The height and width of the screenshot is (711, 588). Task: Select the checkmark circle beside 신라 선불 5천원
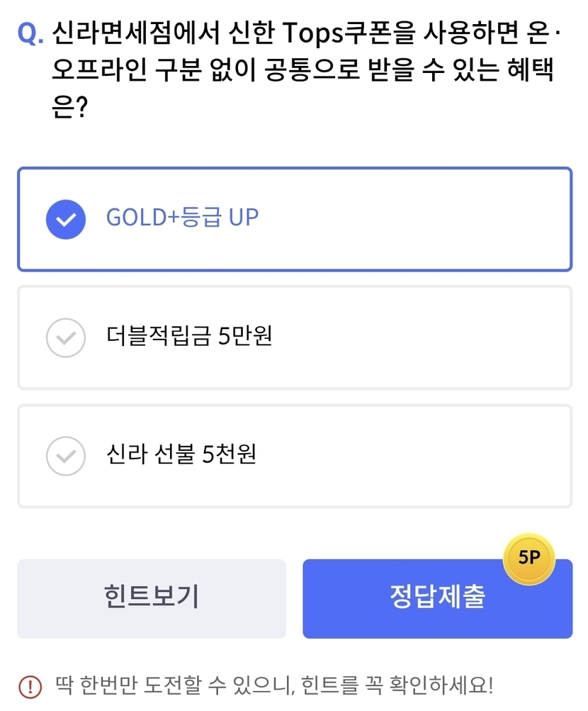pos(66,456)
